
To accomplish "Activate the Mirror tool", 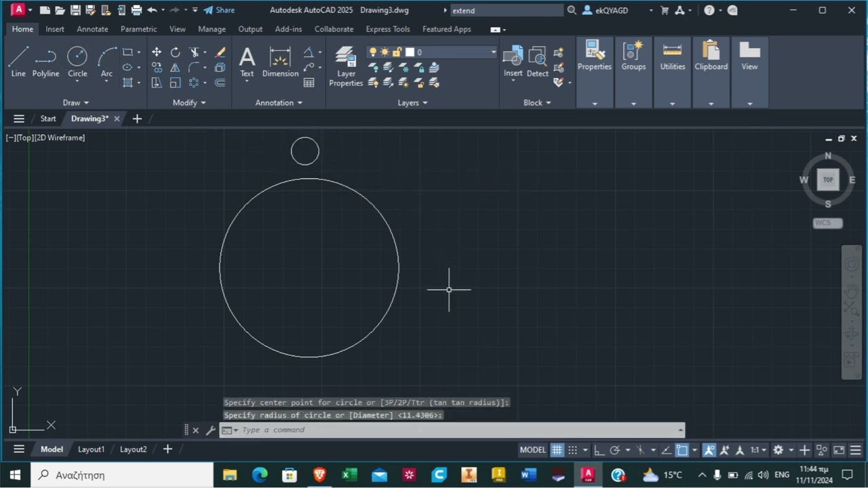I will (x=175, y=67).
